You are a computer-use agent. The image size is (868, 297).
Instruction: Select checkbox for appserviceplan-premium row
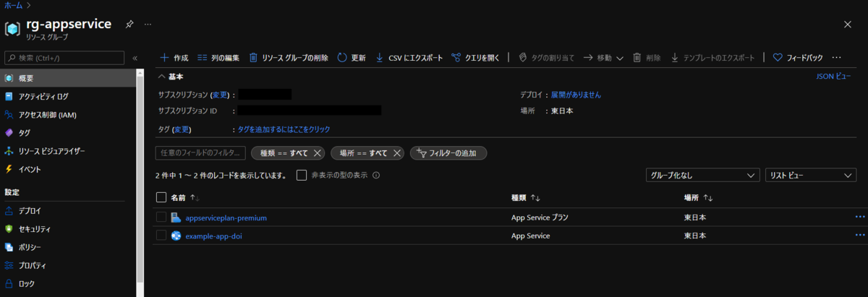[161, 217]
